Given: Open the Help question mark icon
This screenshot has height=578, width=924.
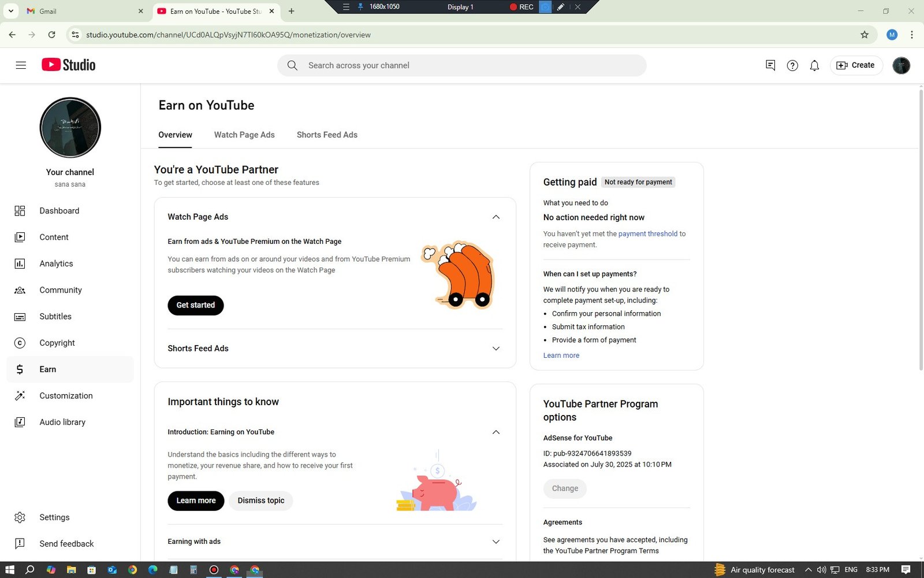Looking at the screenshot, I should (x=792, y=65).
